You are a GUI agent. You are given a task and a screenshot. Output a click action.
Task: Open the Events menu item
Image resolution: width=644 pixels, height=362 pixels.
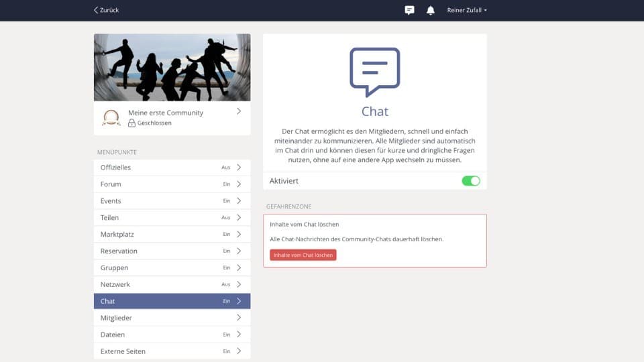[x=172, y=200]
